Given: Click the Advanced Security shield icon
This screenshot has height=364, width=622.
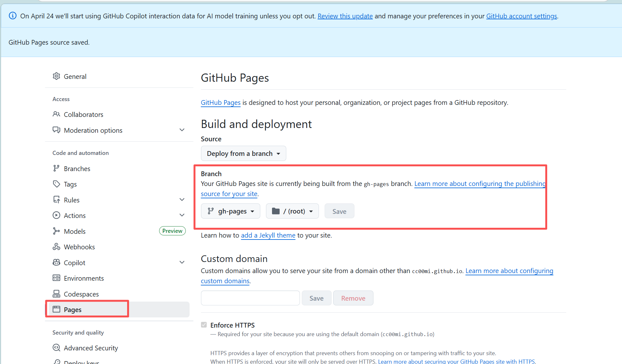Looking at the screenshot, I should 56,348.
